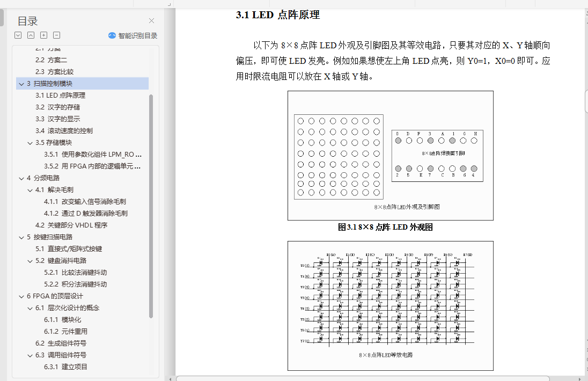This screenshot has height=381, width=588.
Task: Select '6.3 调用组件符号' outline entry
Action: [61, 355]
